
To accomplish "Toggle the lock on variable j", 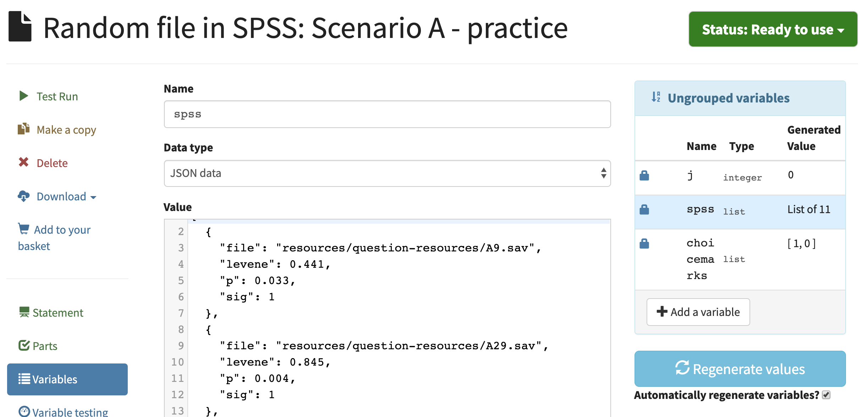I will click(644, 176).
